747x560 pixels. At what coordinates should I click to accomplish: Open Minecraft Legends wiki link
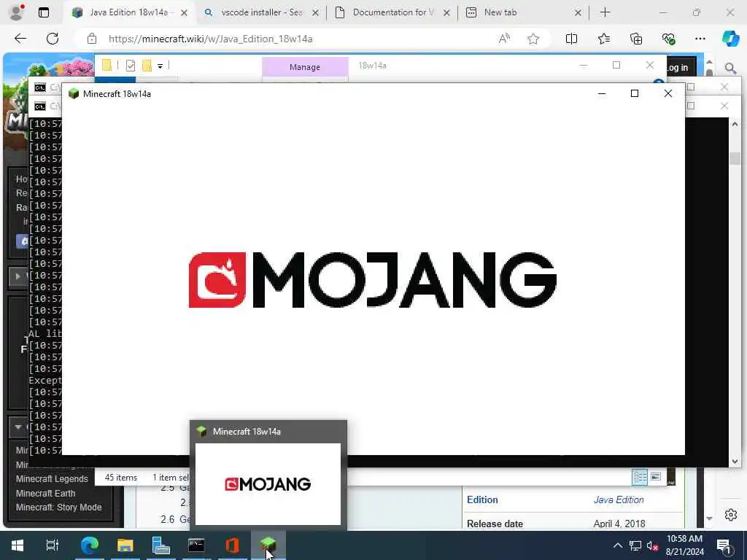[x=52, y=479]
